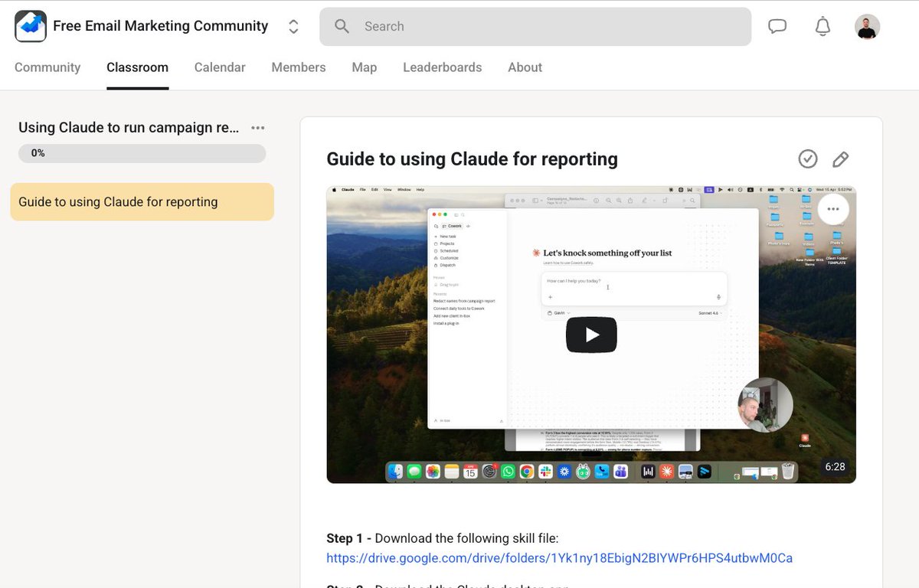Image resolution: width=919 pixels, height=588 pixels.
Task: Focus the Search field
Action: tap(535, 27)
